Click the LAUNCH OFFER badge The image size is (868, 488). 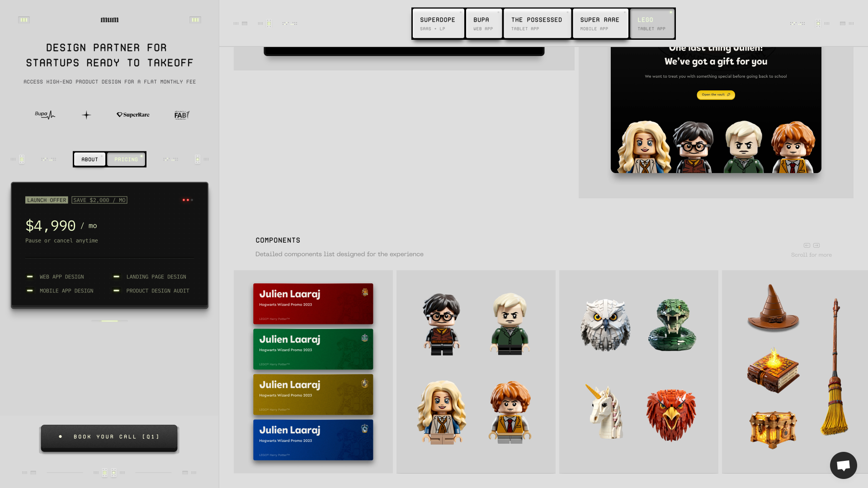click(x=47, y=200)
